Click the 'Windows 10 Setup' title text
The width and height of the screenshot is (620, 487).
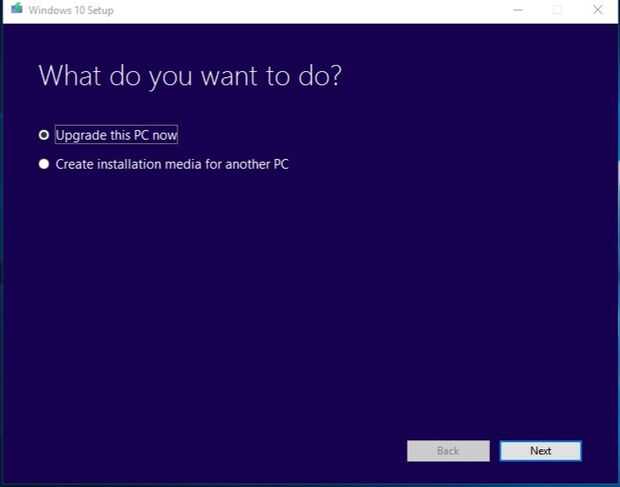71,10
